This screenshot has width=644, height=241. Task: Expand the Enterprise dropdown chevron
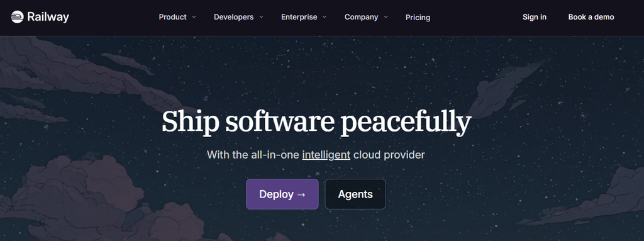tap(324, 17)
